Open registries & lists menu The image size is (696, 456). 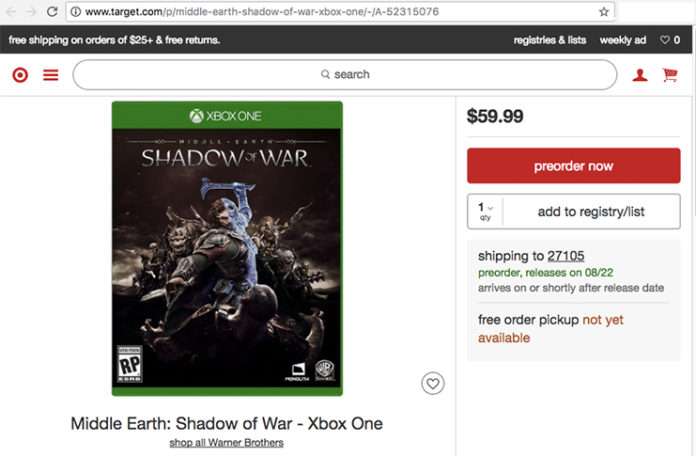tap(549, 40)
